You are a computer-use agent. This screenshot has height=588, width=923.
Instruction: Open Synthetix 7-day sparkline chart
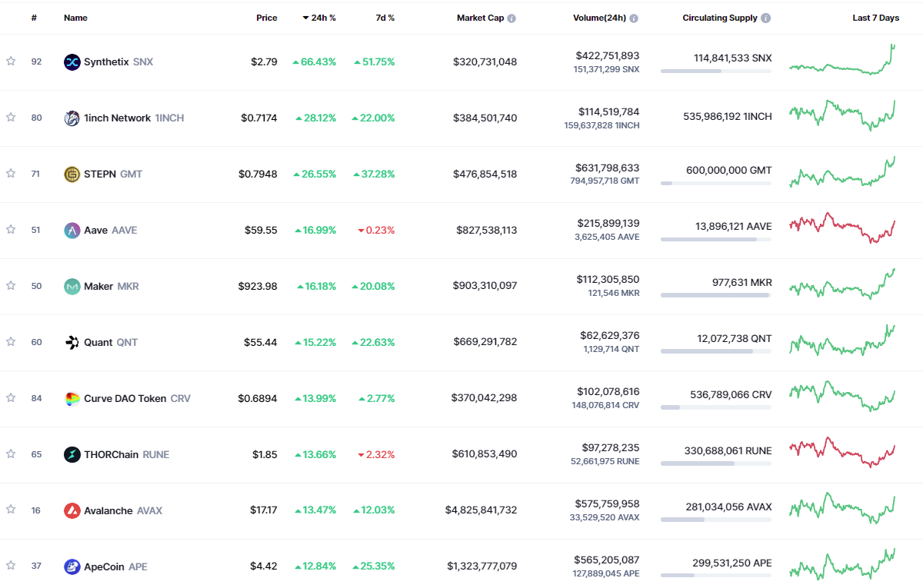coord(842,60)
